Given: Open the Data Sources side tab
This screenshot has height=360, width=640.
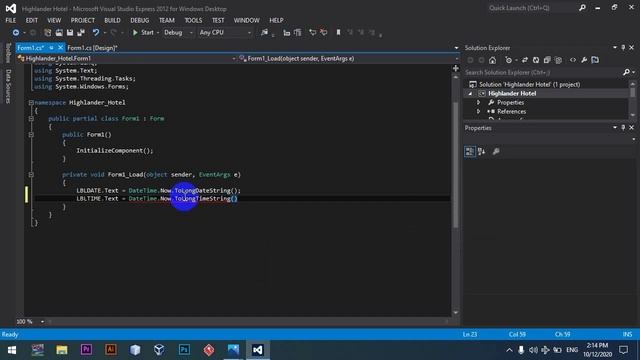Looking at the screenshot, I should [x=8, y=86].
